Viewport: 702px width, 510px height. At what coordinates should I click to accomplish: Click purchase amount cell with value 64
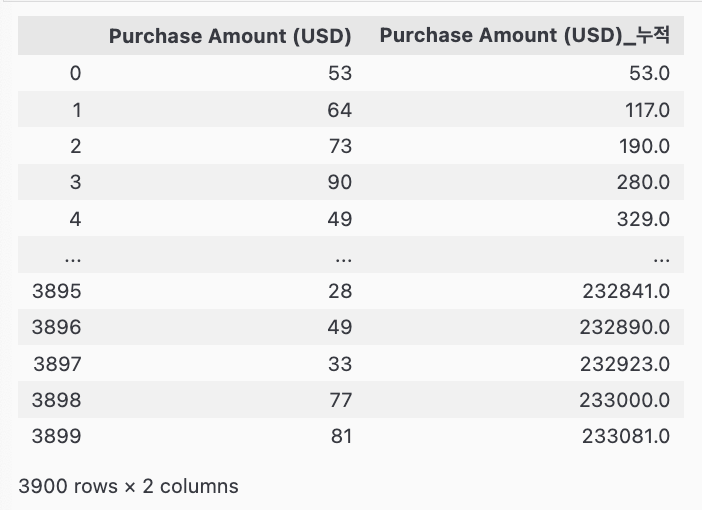click(339, 110)
